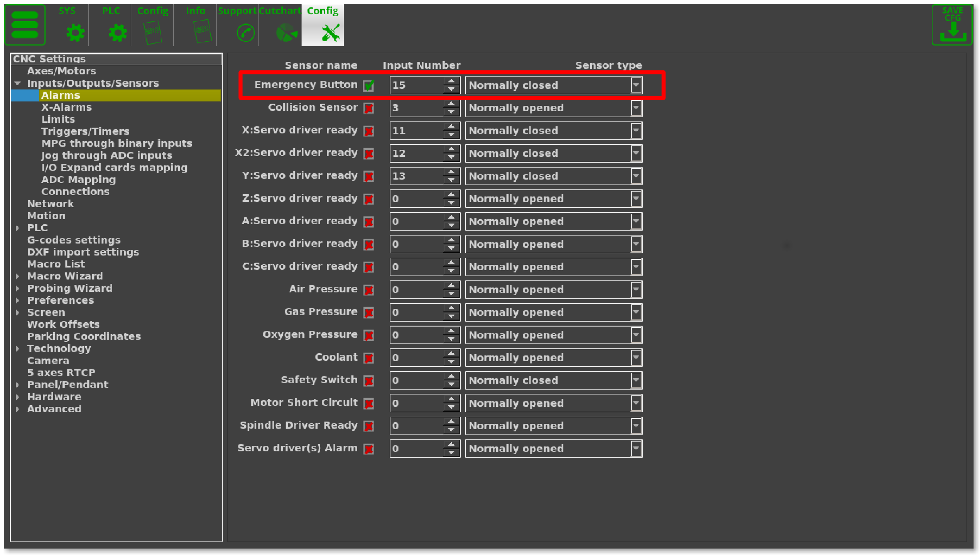The height and width of the screenshot is (555, 980).
Task: Select X-Alarms in settings tree
Action: (x=66, y=107)
